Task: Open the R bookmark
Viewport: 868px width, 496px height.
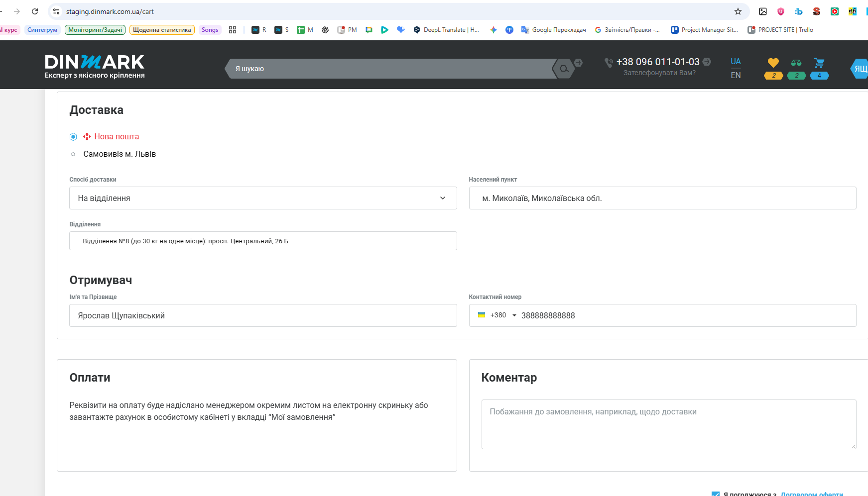Action: 259,30
